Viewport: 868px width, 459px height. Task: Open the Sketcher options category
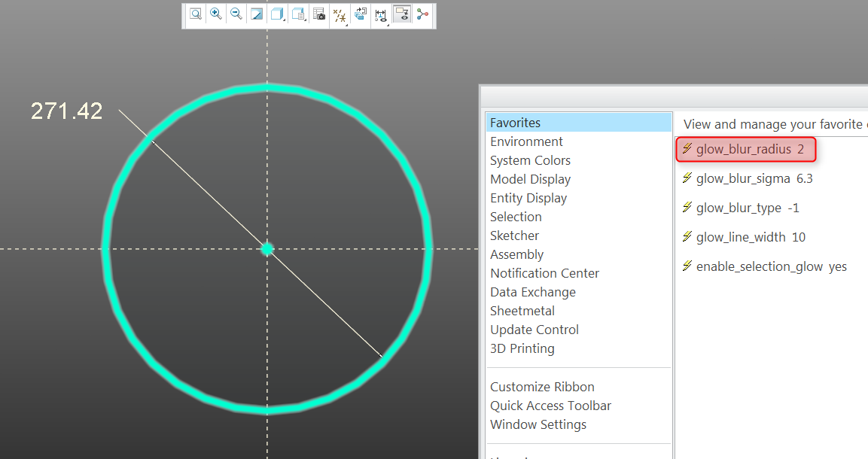[514, 236]
